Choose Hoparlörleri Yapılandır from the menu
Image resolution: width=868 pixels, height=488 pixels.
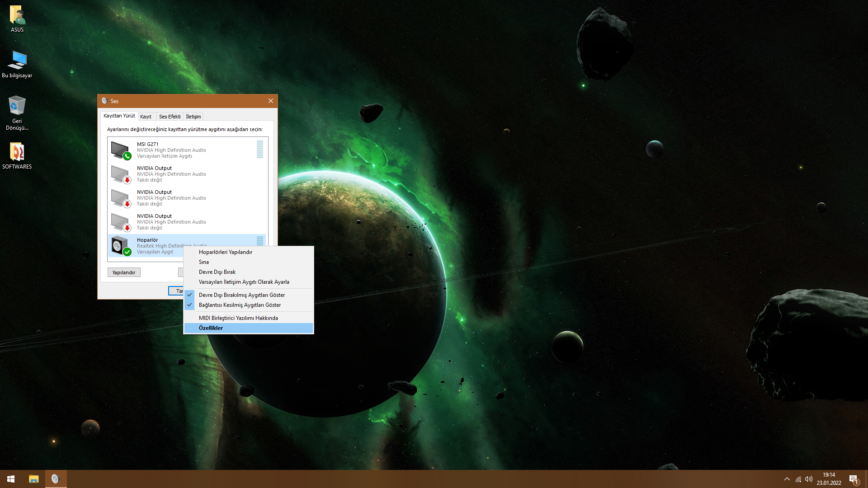[225, 252]
